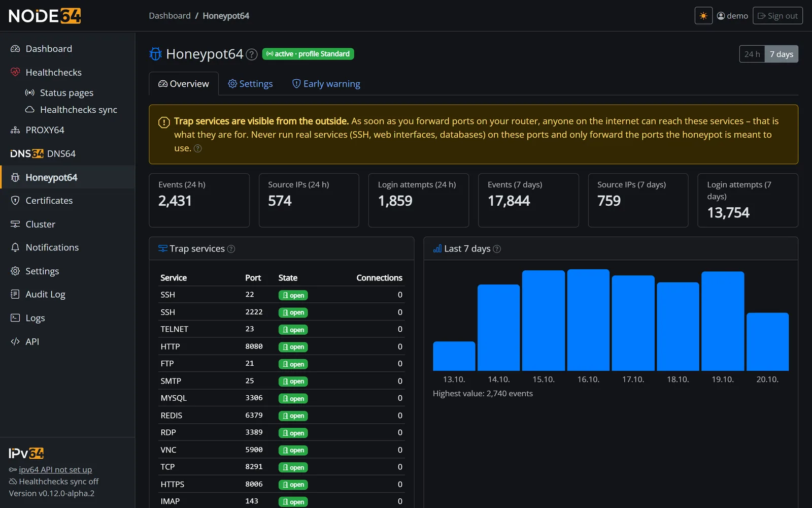Click the Dashboard gauge icon in sidebar

(x=15, y=49)
